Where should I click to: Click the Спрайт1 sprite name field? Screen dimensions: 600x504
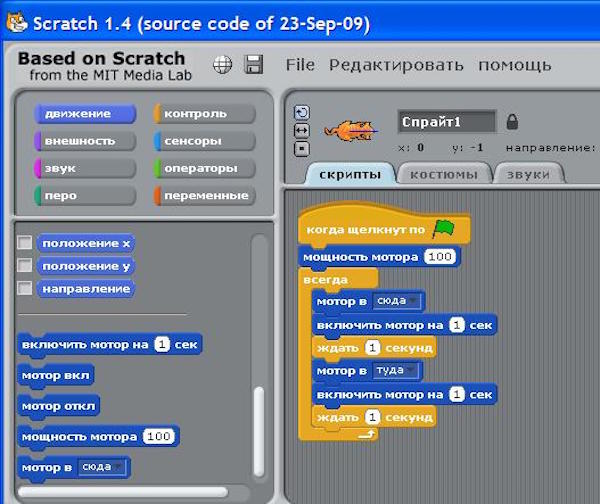447,122
